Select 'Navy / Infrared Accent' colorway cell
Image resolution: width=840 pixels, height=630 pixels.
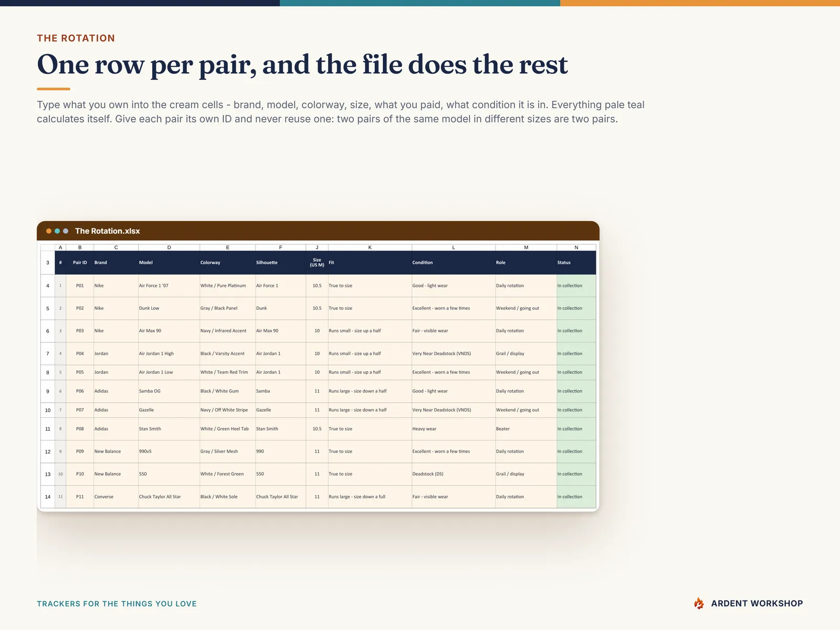(227, 331)
